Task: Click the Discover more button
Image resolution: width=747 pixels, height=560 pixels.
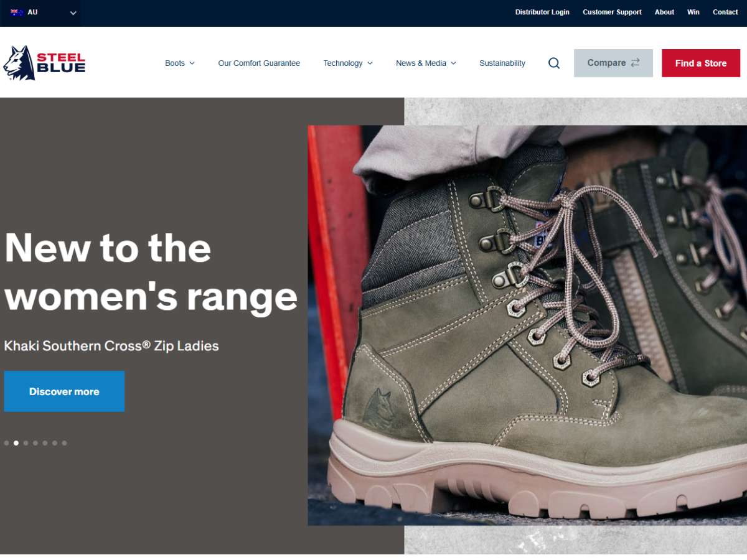Action: coord(64,391)
